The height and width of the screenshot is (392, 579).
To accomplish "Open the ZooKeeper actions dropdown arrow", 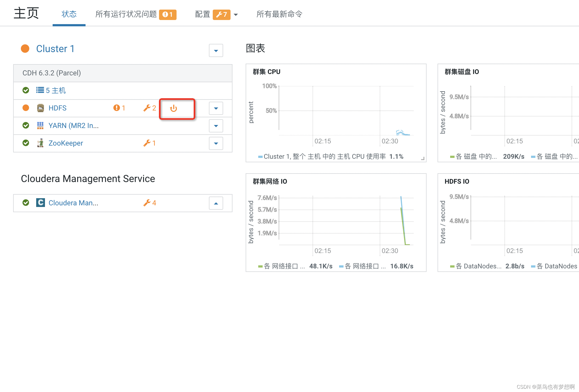I will [x=216, y=143].
